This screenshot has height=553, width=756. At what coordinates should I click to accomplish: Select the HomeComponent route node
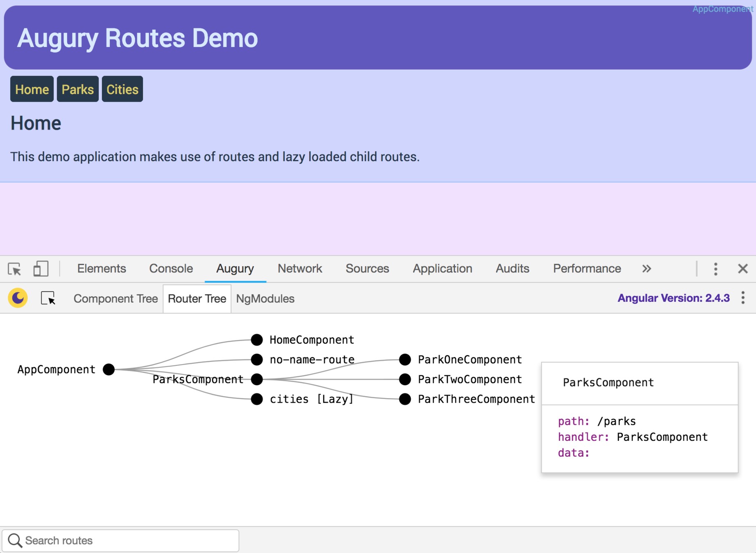coord(257,340)
